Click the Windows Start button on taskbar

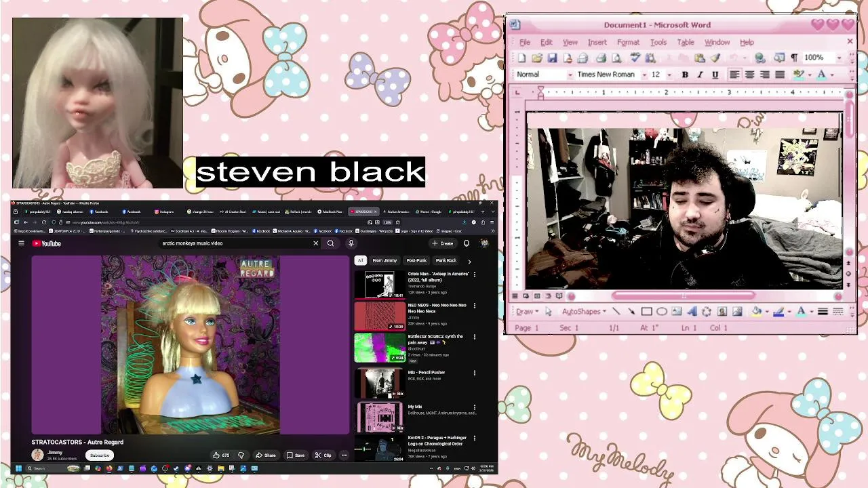tap(18, 468)
